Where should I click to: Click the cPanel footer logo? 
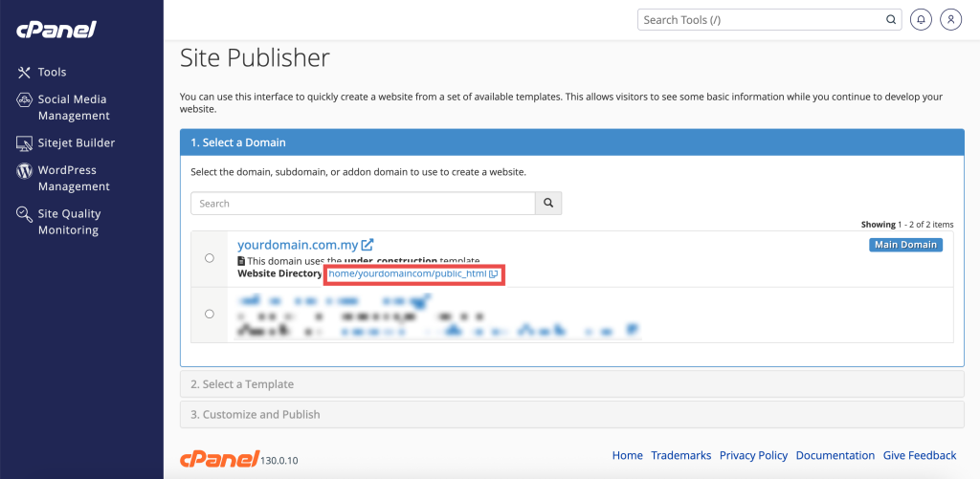pos(219,458)
